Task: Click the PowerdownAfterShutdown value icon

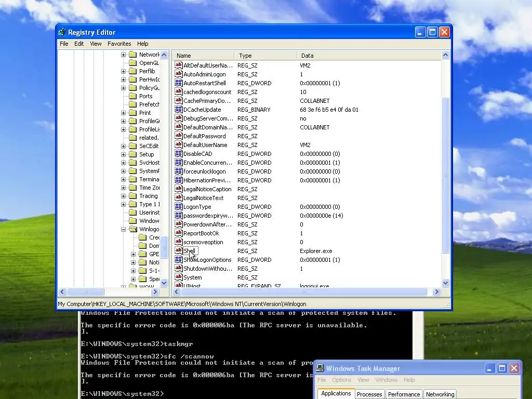Action: tap(179, 224)
